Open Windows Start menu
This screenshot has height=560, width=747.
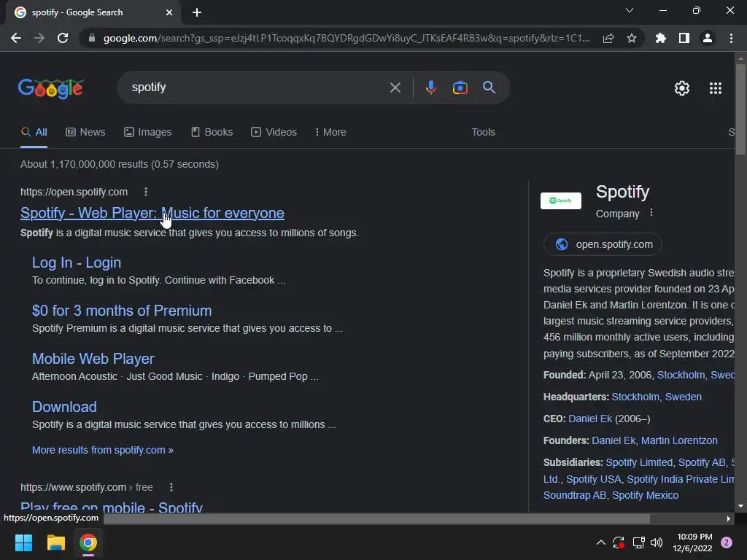(x=23, y=542)
